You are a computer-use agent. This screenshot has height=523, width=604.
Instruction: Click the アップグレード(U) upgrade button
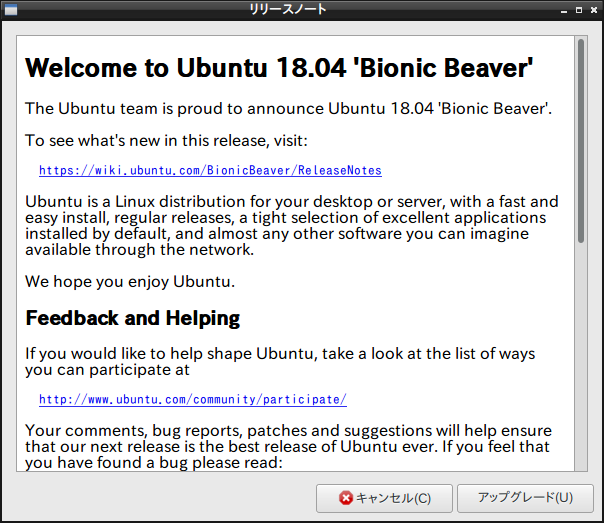(x=525, y=498)
